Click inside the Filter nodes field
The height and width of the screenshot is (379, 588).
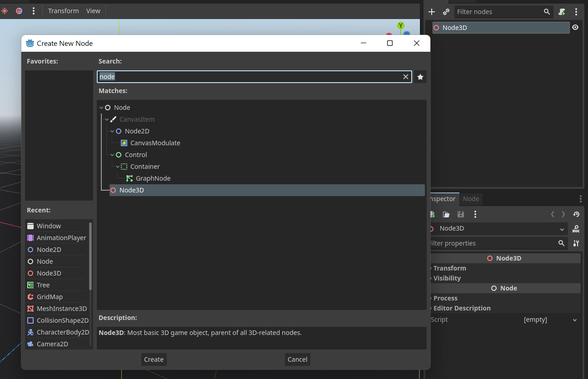click(500, 12)
